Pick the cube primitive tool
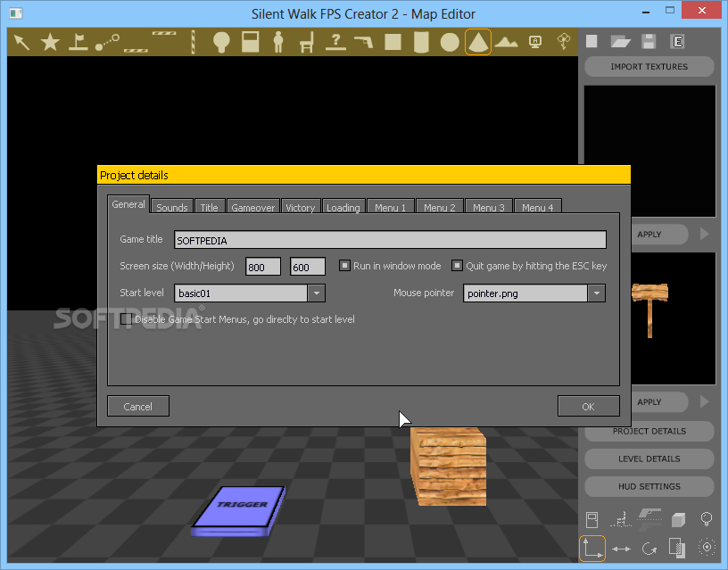Viewport: 728px width, 570px height. tap(393, 42)
